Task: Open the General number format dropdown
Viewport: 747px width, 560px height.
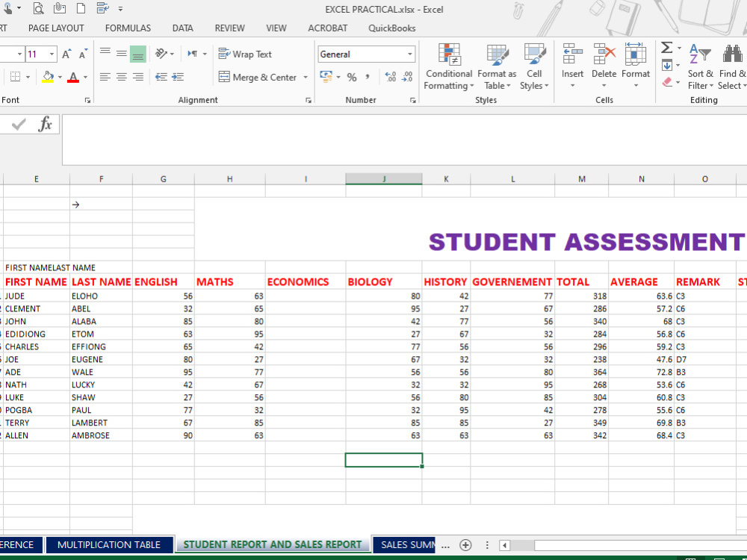Action: coord(409,55)
